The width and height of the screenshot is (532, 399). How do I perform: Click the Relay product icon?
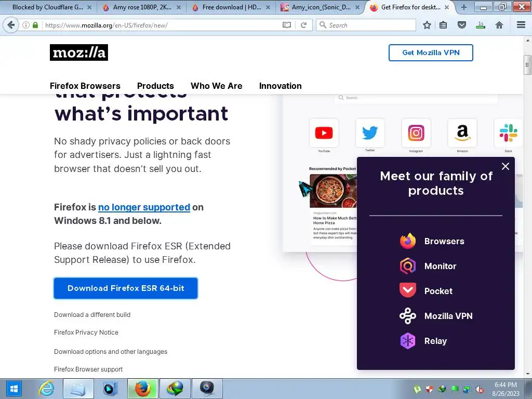(408, 341)
